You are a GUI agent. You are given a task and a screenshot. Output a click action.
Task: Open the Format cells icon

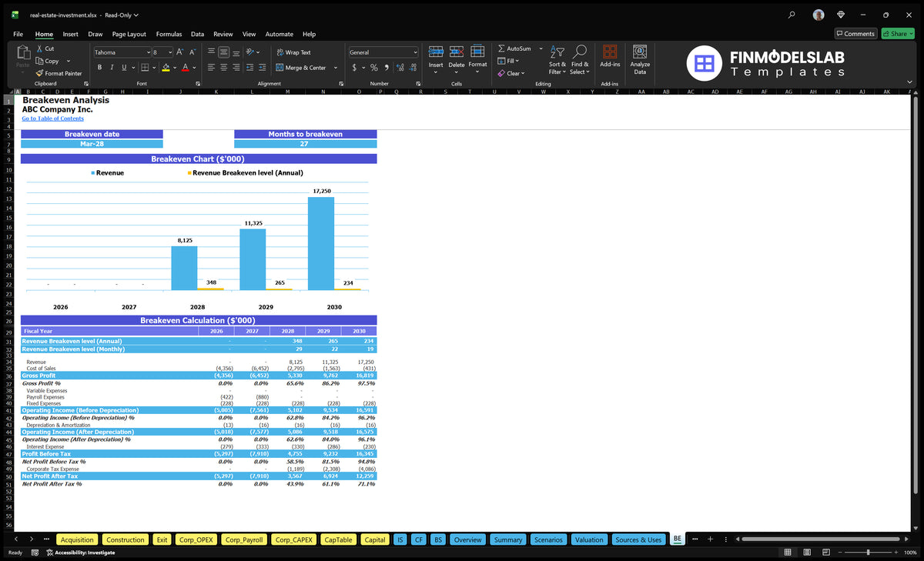[477, 52]
